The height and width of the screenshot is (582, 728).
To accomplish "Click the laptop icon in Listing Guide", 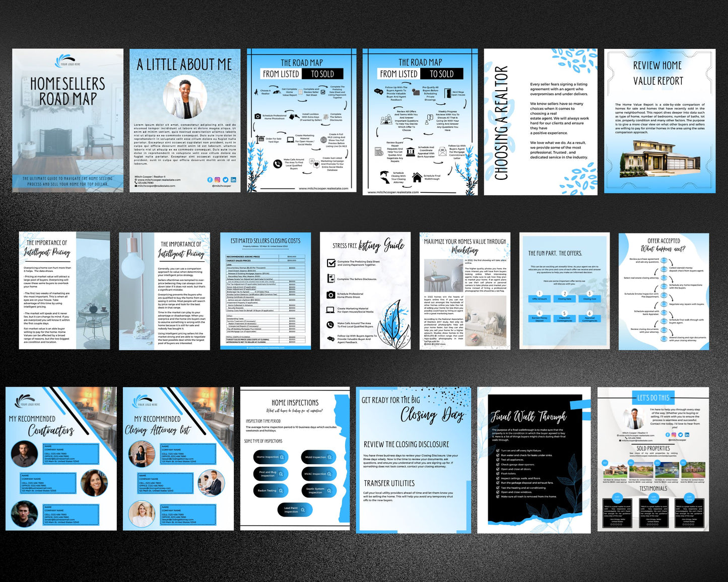I will pyautogui.click(x=331, y=310).
